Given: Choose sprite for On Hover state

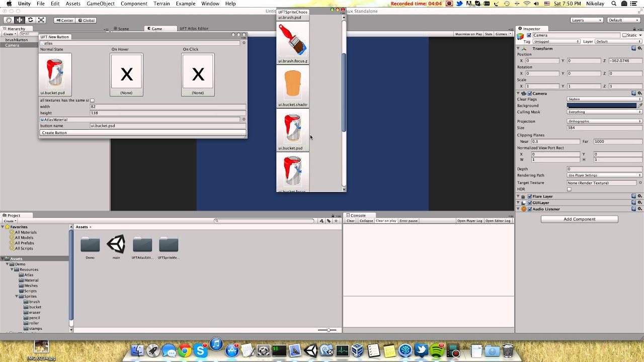Looking at the screenshot, I should tap(127, 74).
